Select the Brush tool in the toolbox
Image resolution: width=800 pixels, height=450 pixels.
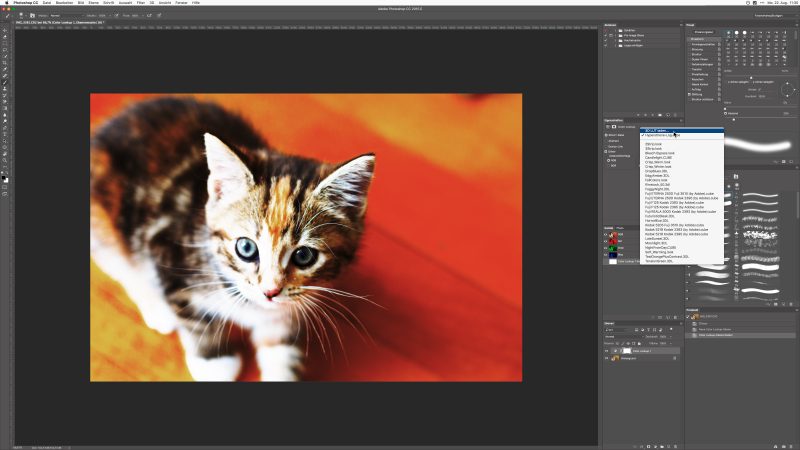(x=5, y=82)
